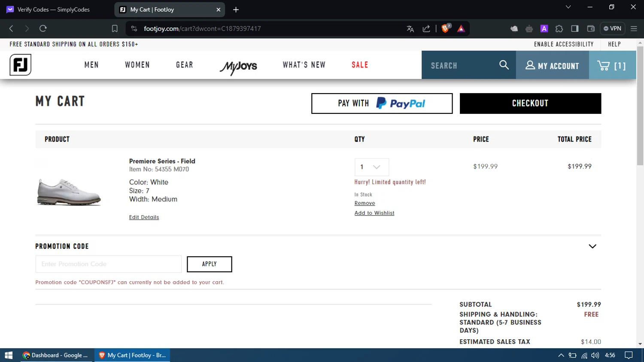The height and width of the screenshot is (362, 644).
Task: Click Add to Wishlist link
Action: 374,213
